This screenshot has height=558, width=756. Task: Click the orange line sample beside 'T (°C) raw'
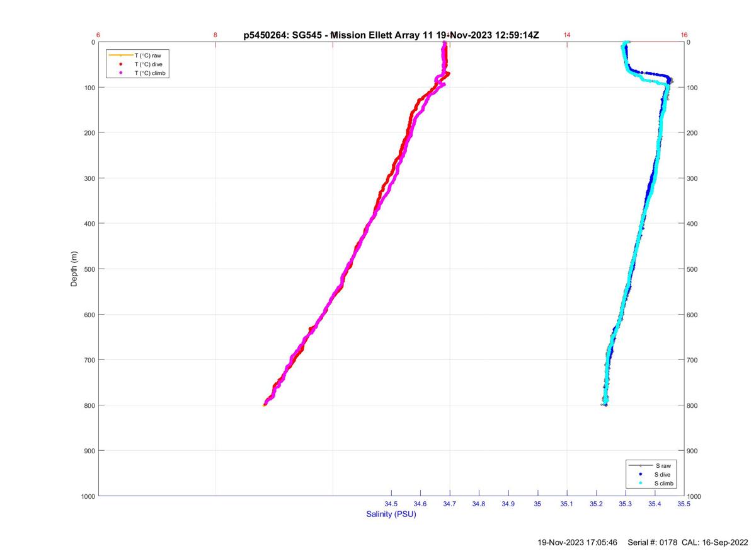coord(120,55)
